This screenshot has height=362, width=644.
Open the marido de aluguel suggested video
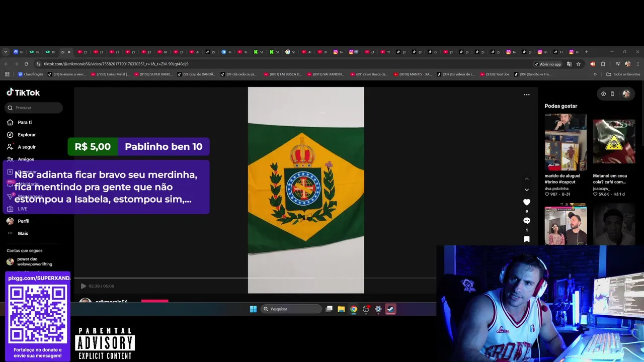(566, 142)
